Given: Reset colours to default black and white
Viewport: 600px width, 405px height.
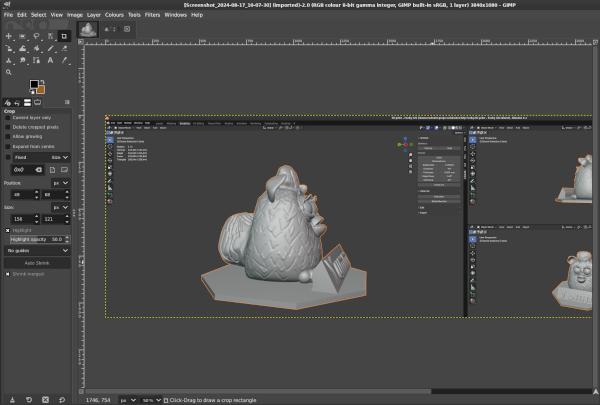Looking at the screenshot, I should [x=32, y=92].
